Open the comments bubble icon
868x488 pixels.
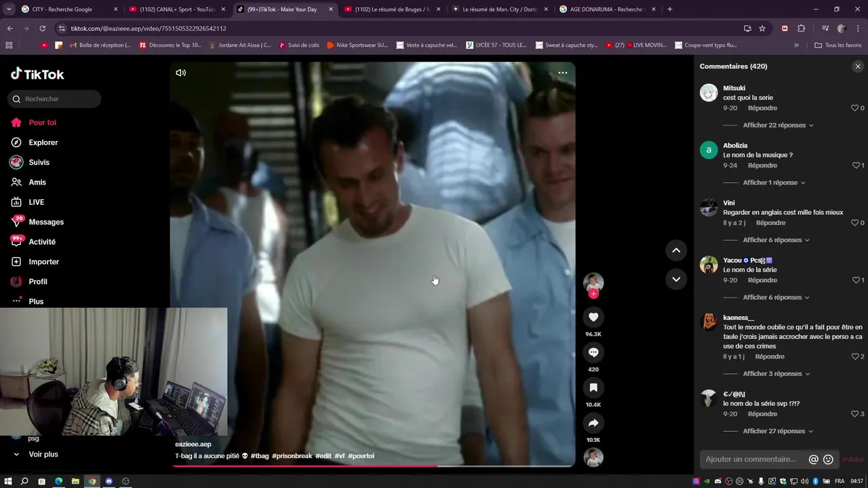pos(593,352)
